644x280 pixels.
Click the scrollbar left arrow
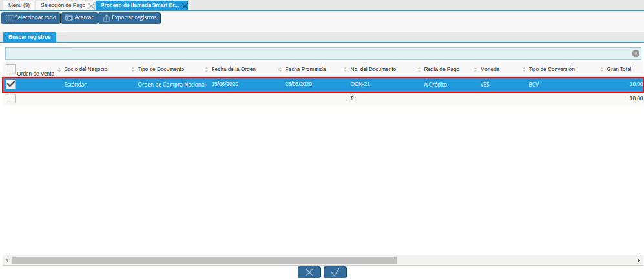(6, 260)
